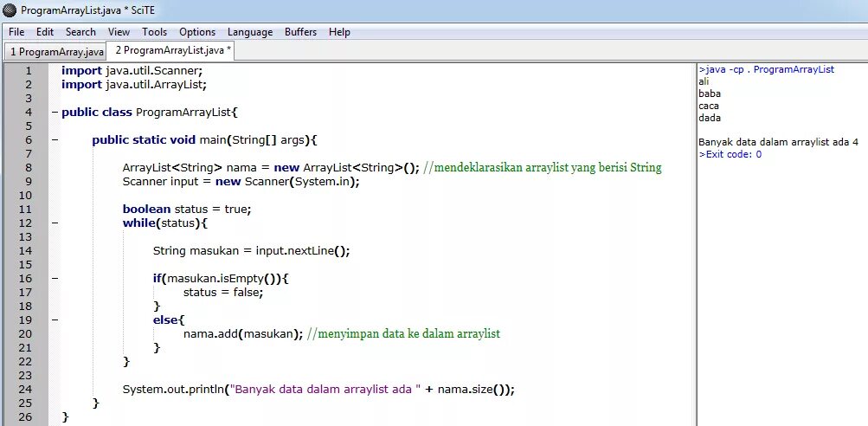
Task: Click output line 'dada'
Action: 710,118
